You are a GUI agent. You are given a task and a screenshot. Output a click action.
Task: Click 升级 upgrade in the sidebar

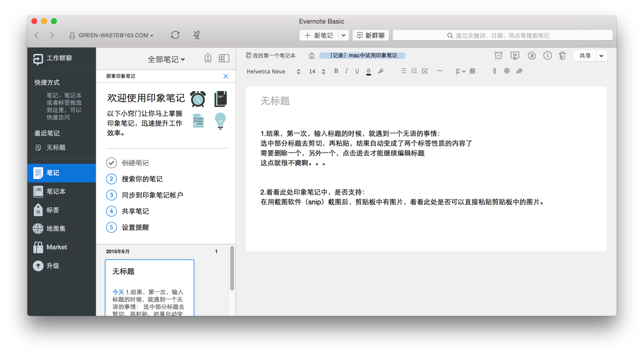(62, 266)
